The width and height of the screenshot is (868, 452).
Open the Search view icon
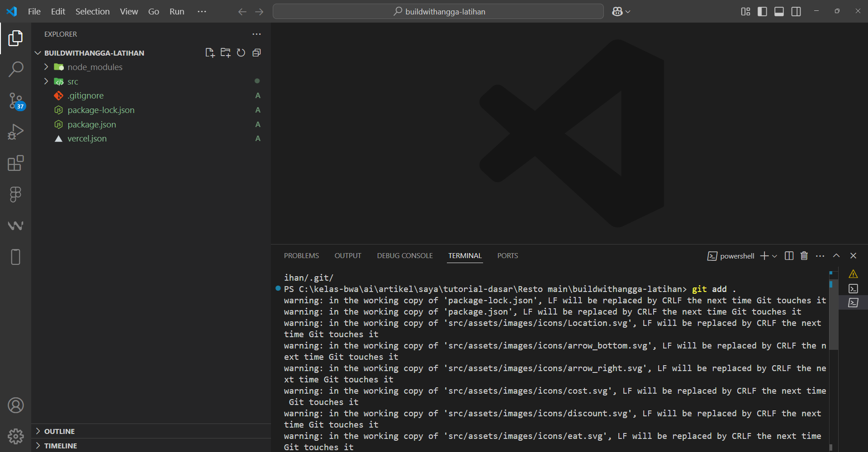tap(16, 69)
